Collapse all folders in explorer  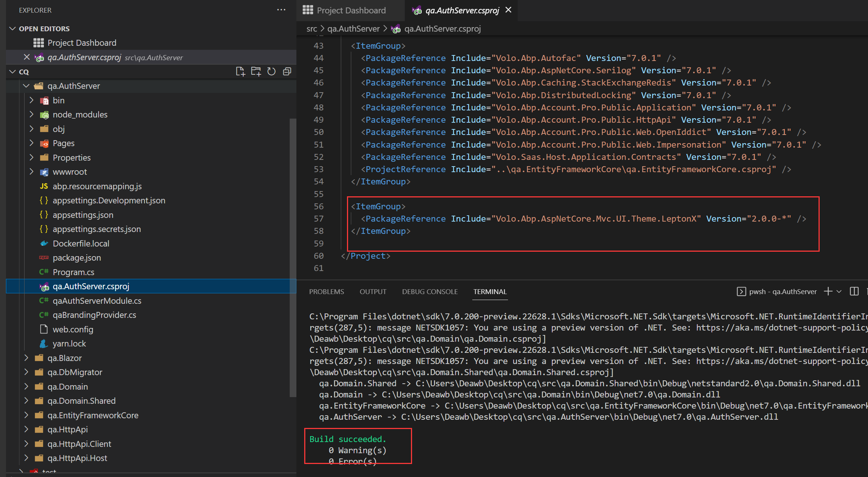[x=287, y=72]
